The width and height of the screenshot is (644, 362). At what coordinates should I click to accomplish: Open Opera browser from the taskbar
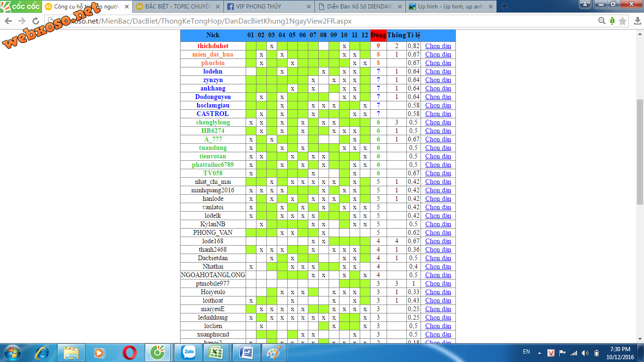(130, 353)
